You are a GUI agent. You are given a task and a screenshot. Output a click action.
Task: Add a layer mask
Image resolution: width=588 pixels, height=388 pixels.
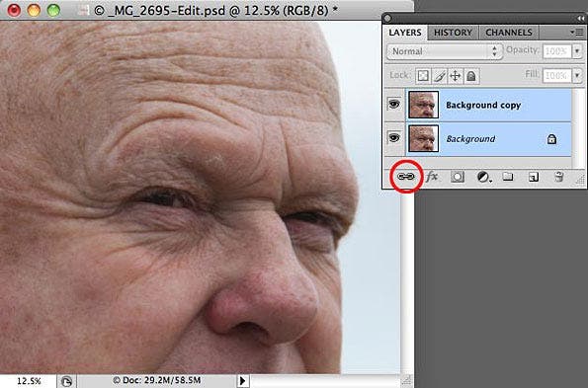pyautogui.click(x=458, y=177)
